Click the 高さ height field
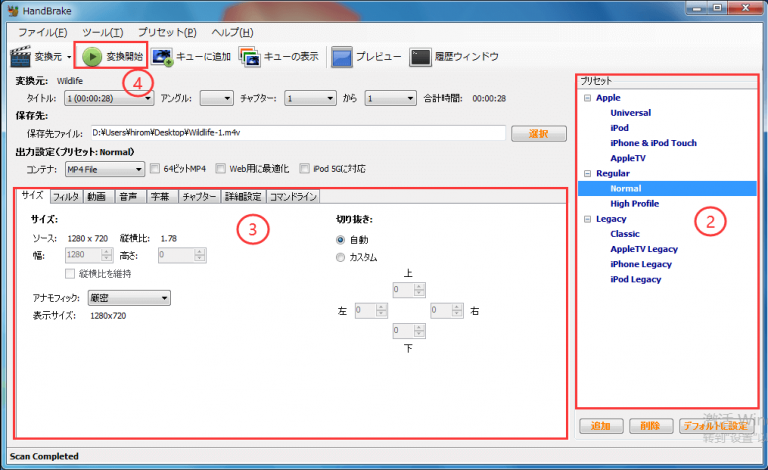This screenshot has width=768, height=470. (182, 255)
